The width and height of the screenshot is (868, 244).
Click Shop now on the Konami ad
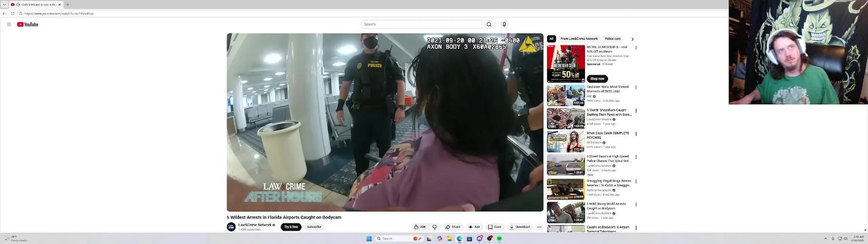(597, 79)
